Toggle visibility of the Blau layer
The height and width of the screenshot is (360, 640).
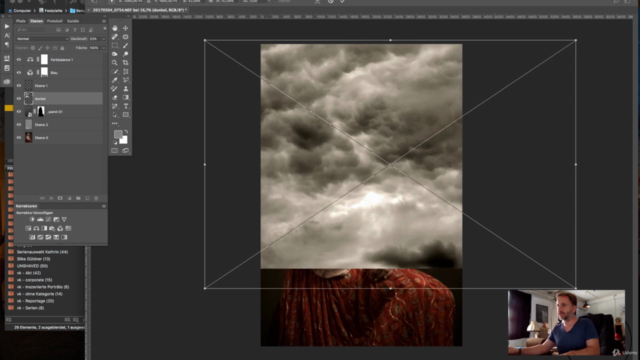pyautogui.click(x=19, y=73)
